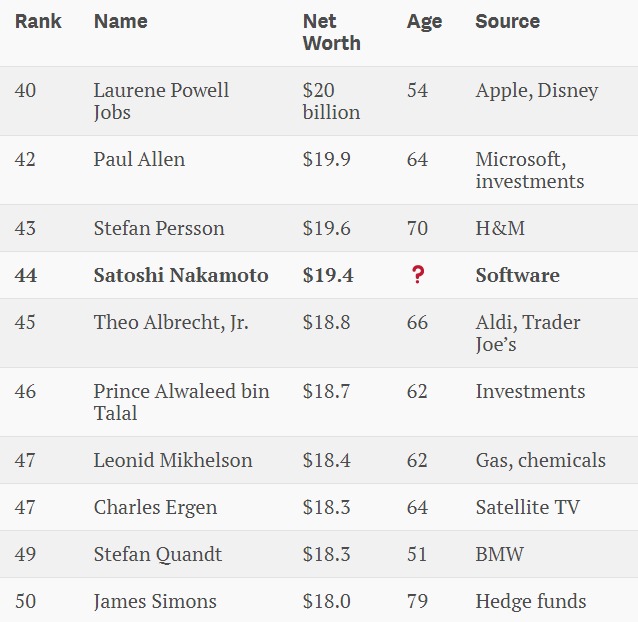Click Stefan Quandt's name
This screenshot has width=638, height=622.
[x=158, y=554]
